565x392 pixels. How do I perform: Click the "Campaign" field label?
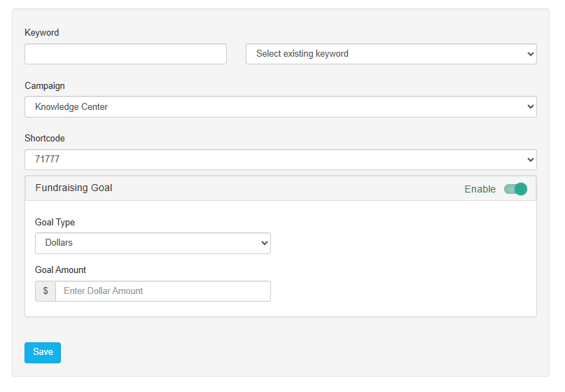click(45, 86)
